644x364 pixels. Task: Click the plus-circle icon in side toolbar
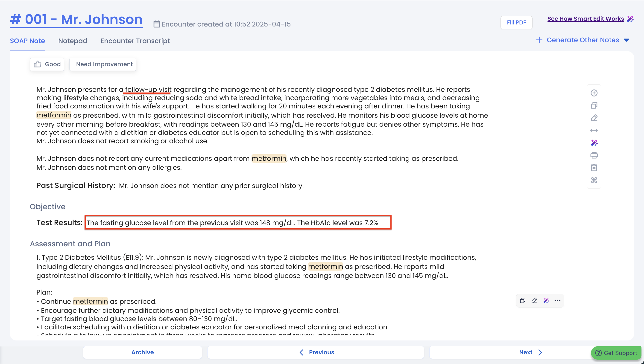[x=594, y=93]
